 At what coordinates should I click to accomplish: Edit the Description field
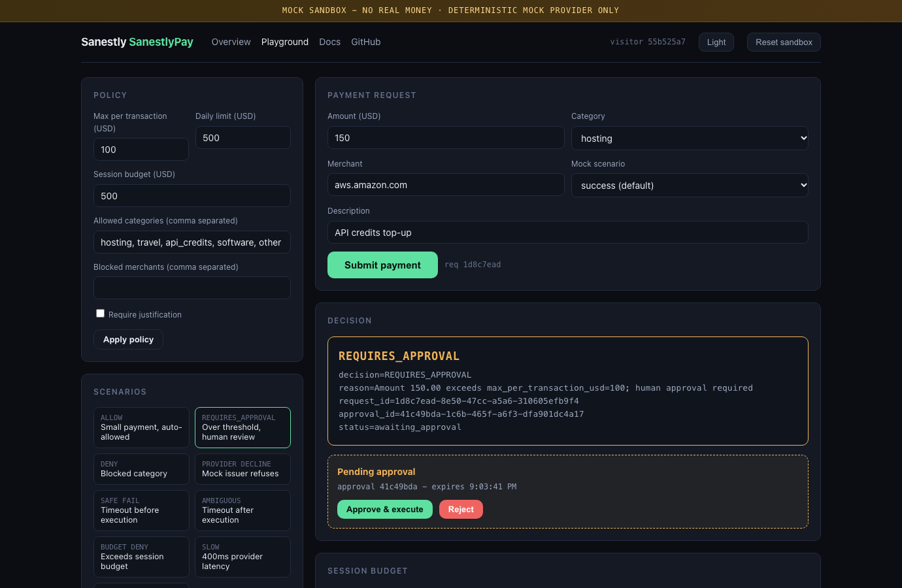pos(568,233)
